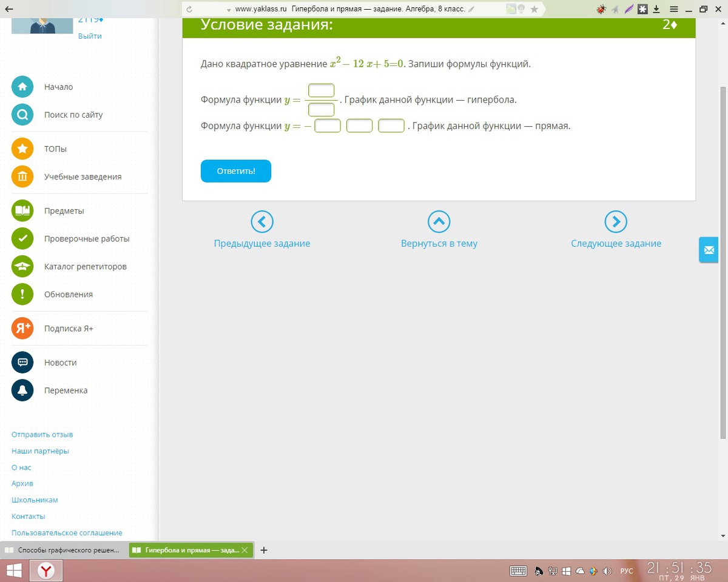Switch to the Способы графического решения tab
Viewport: 728px width, 582px height.
[x=64, y=550]
